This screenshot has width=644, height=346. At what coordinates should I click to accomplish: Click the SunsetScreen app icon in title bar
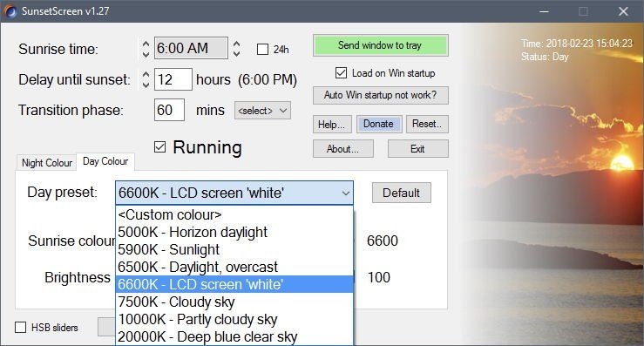10,11
